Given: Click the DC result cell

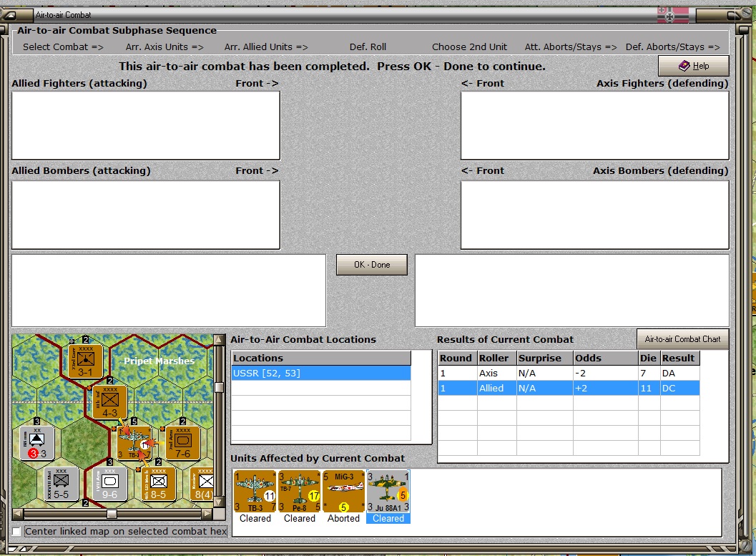Looking at the screenshot, I should pyautogui.click(x=679, y=388).
